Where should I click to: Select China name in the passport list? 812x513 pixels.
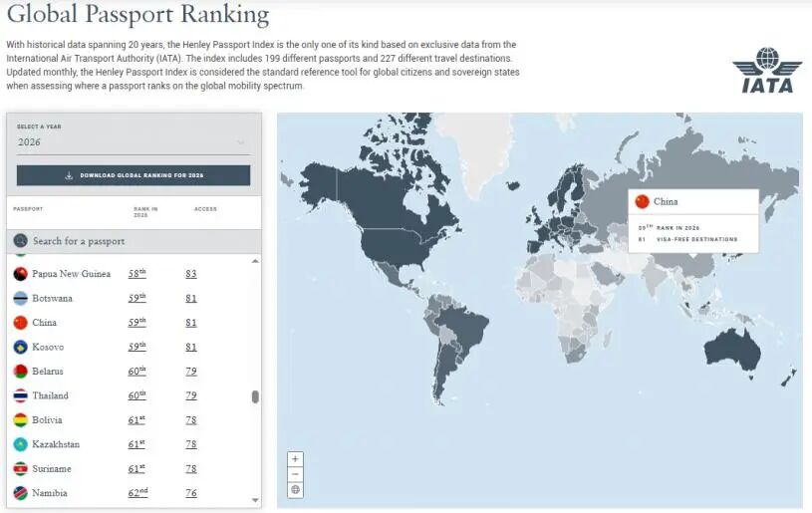point(44,323)
